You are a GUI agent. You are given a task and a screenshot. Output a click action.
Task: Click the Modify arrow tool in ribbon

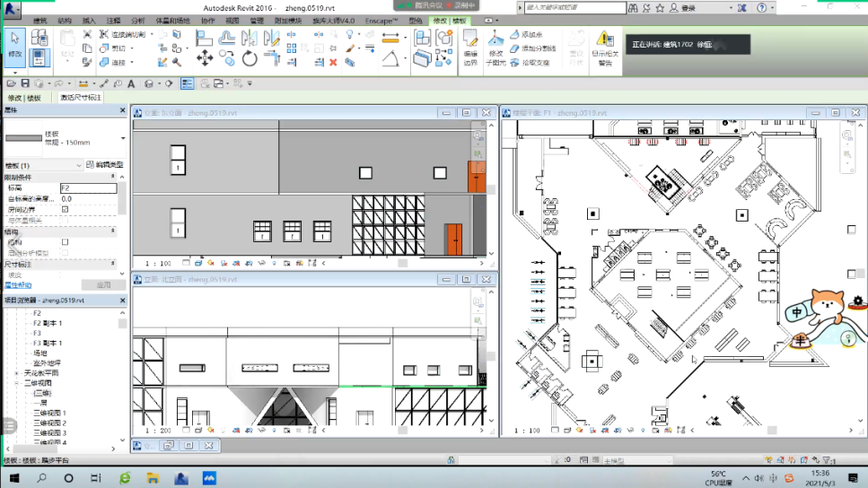tap(15, 43)
